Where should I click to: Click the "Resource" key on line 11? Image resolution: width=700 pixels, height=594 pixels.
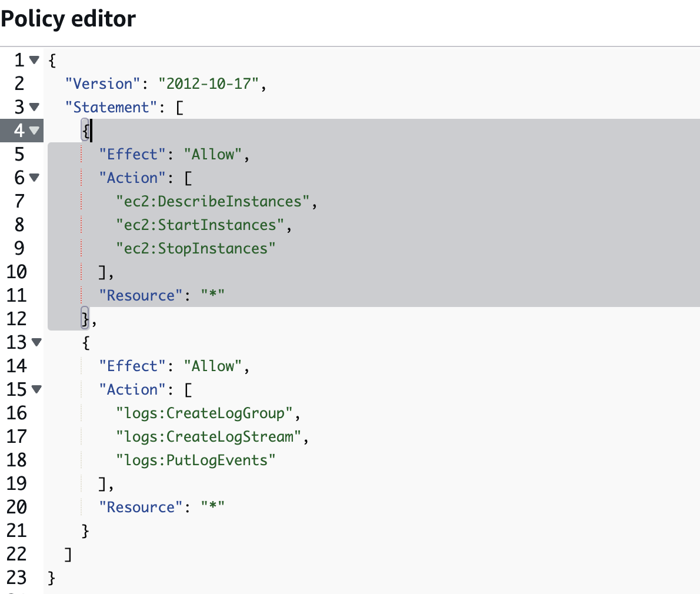pyautogui.click(x=141, y=295)
